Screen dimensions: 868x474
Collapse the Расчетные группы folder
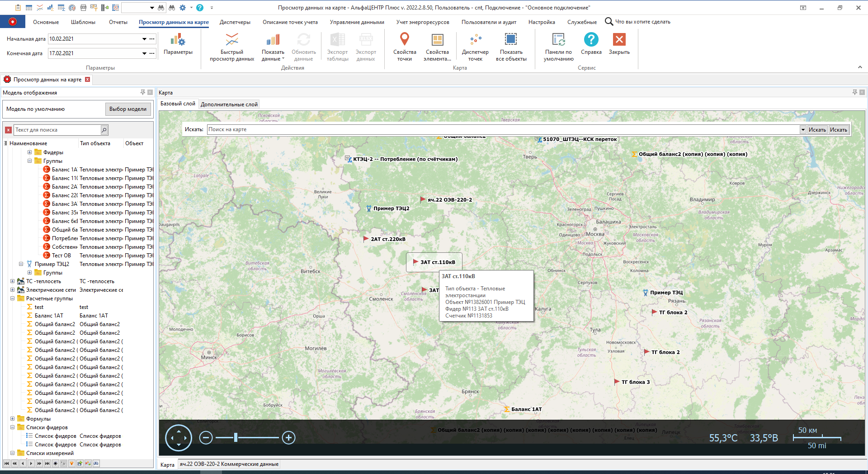tap(12, 298)
